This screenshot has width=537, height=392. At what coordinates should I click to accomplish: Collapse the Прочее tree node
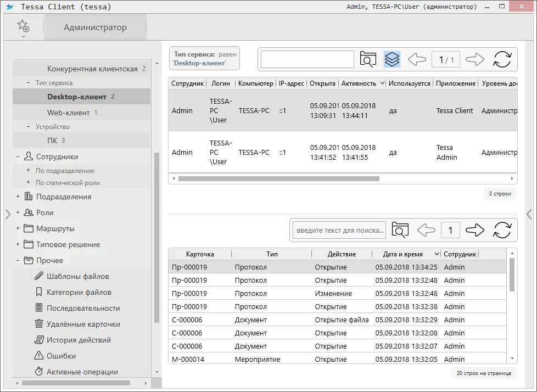point(18,260)
